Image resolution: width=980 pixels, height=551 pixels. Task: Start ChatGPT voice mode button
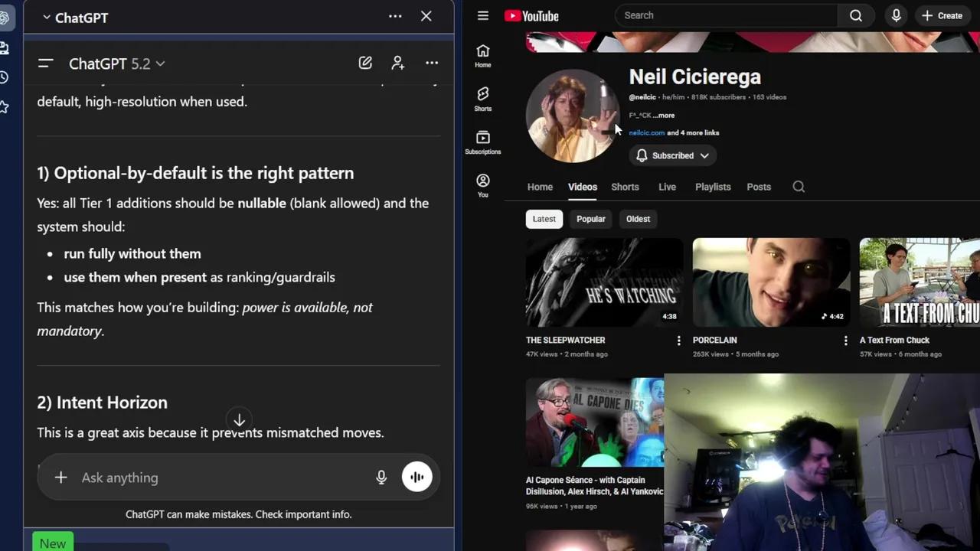pyautogui.click(x=417, y=477)
